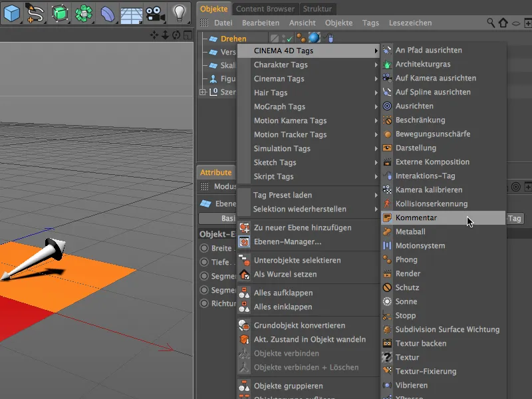Expand the MoGraph Tags submenu
The image size is (532, 399).
[308, 106]
